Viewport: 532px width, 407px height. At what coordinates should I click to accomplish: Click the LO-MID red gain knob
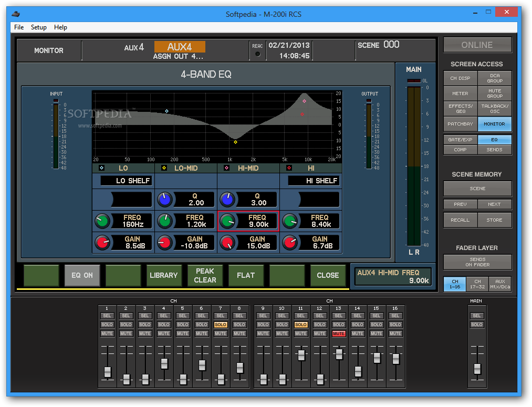(165, 243)
